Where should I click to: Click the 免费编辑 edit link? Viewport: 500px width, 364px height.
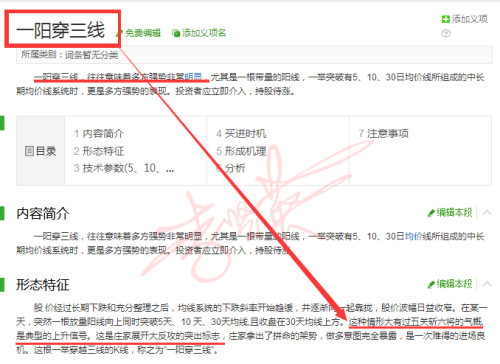pos(140,33)
